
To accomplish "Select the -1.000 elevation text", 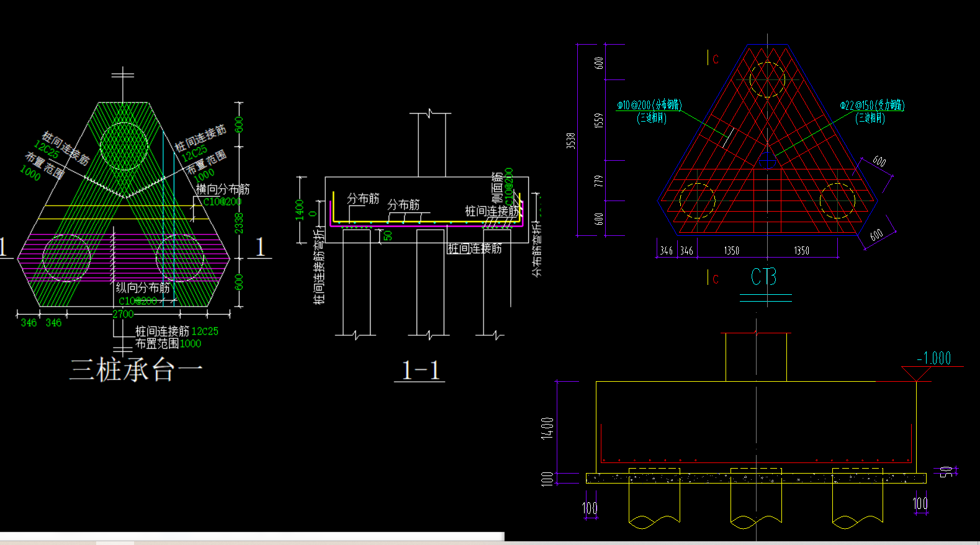I will point(934,358).
